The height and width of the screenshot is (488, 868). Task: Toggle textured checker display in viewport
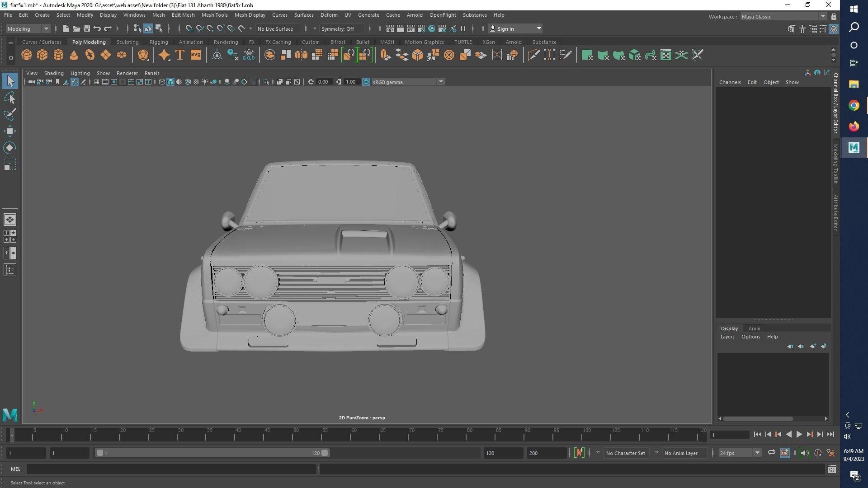tap(196, 82)
